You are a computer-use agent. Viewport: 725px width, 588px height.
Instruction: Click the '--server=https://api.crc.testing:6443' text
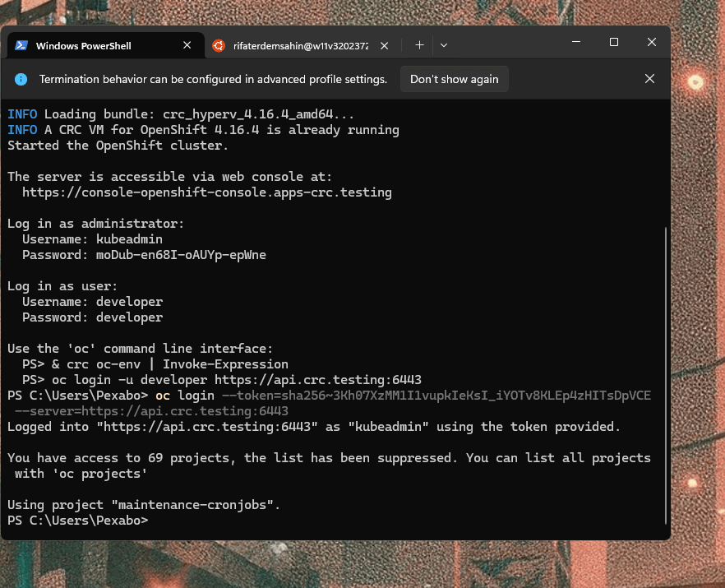click(151, 411)
